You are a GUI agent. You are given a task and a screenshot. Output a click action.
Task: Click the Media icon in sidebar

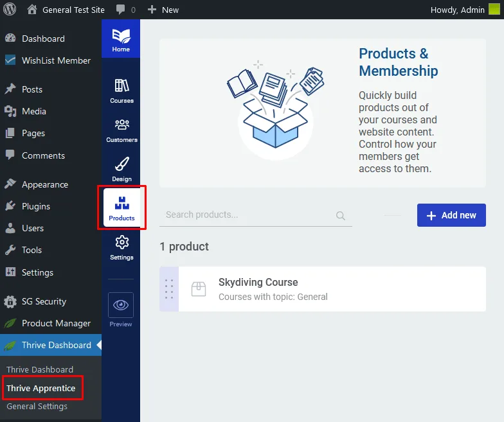point(10,111)
